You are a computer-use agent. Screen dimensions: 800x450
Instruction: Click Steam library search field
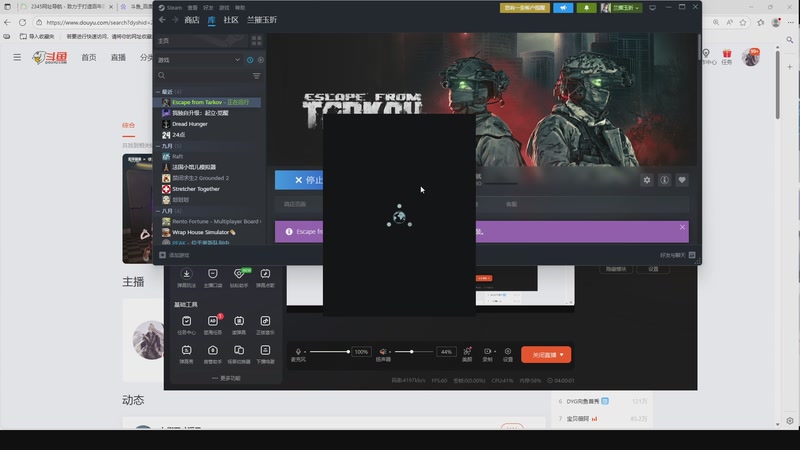[204, 76]
